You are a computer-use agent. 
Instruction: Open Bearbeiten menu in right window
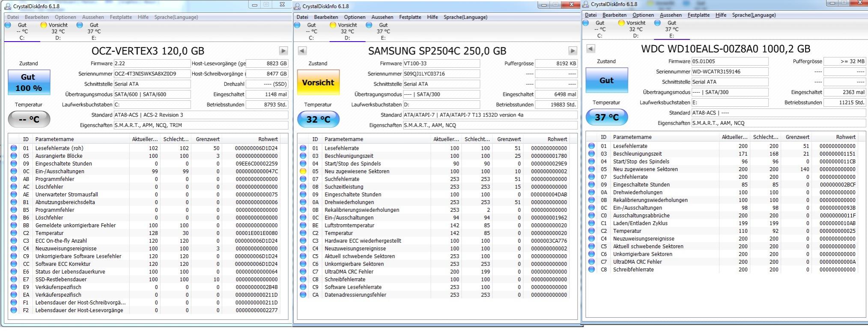point(614,15)
